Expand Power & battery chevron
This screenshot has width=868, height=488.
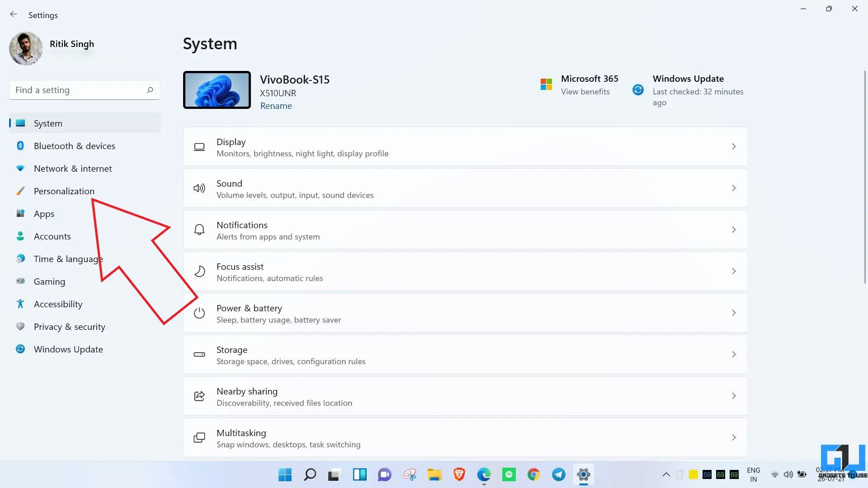click(x=734, y=313)
